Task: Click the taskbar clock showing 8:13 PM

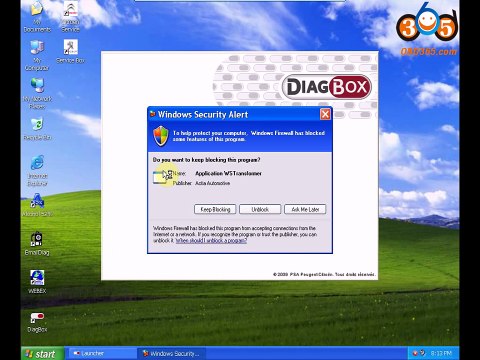Action: (x=441, y=353)
